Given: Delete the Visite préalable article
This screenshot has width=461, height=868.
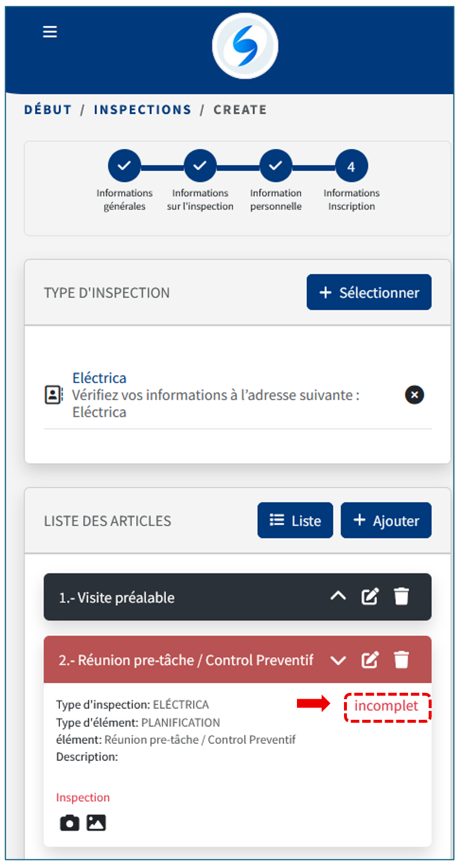Looking at the screenshot, I should click(x=402, y=597).
